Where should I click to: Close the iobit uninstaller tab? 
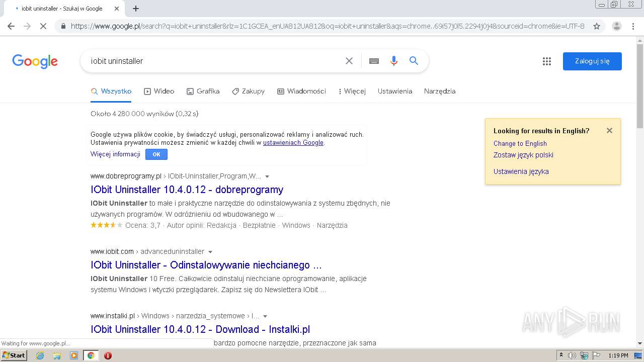click(x=117, y=9)
